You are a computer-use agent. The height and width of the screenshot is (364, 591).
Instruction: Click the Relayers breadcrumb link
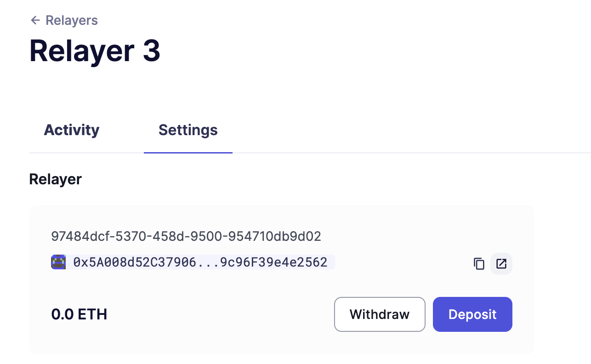point(71,20)
